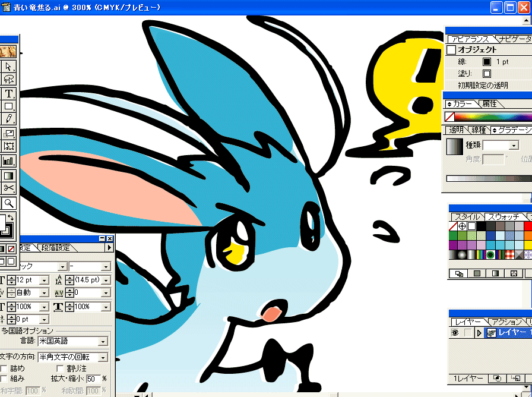Switch to the 透明 tab

pyautogui.click(x=457, y=130)
